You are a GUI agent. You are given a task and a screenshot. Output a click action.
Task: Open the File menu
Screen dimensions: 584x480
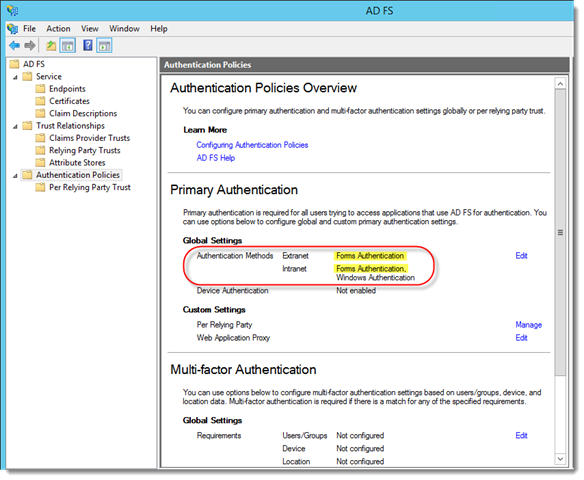(29, 29)
